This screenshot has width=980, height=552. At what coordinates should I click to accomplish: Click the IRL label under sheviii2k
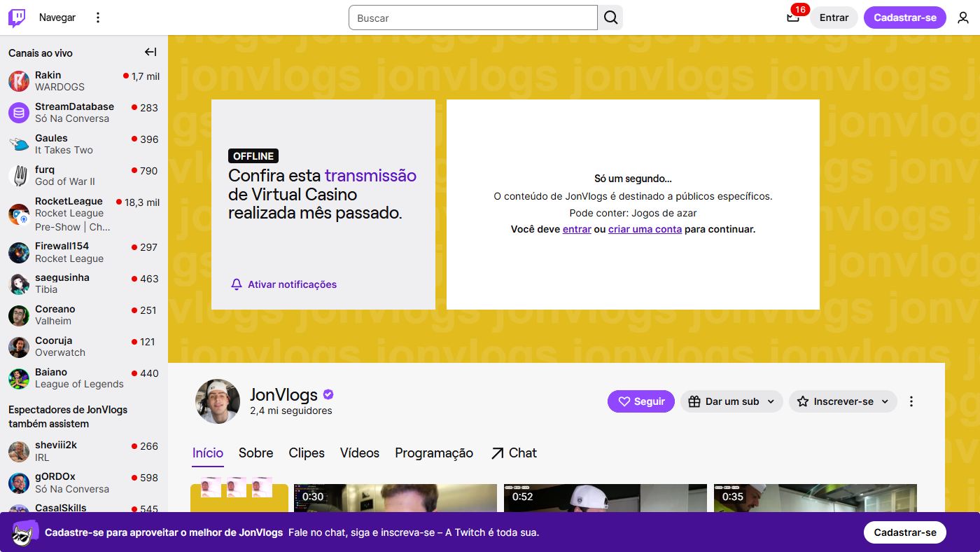click(42, 457)
